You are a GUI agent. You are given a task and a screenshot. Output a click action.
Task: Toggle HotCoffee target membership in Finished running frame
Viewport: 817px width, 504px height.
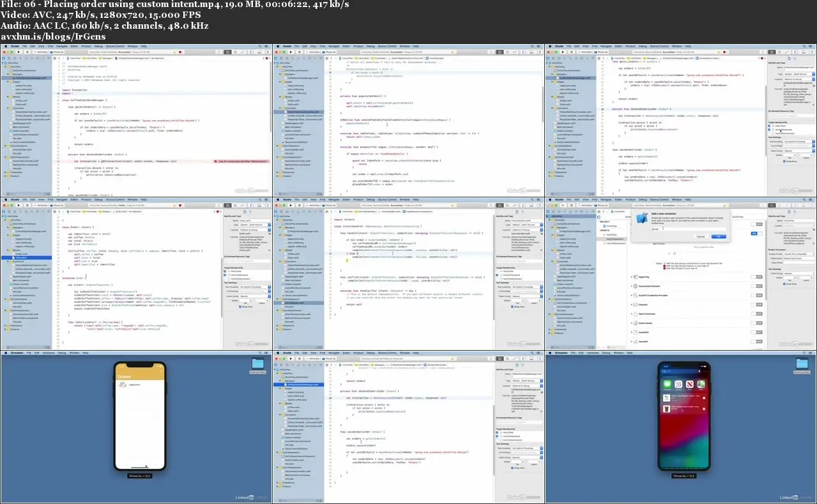[497, 432]
